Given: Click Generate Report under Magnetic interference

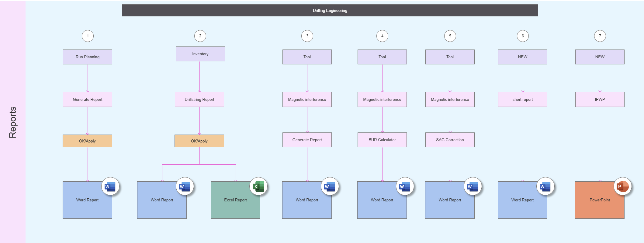Looking at the screenshot, I should (307, 140).
